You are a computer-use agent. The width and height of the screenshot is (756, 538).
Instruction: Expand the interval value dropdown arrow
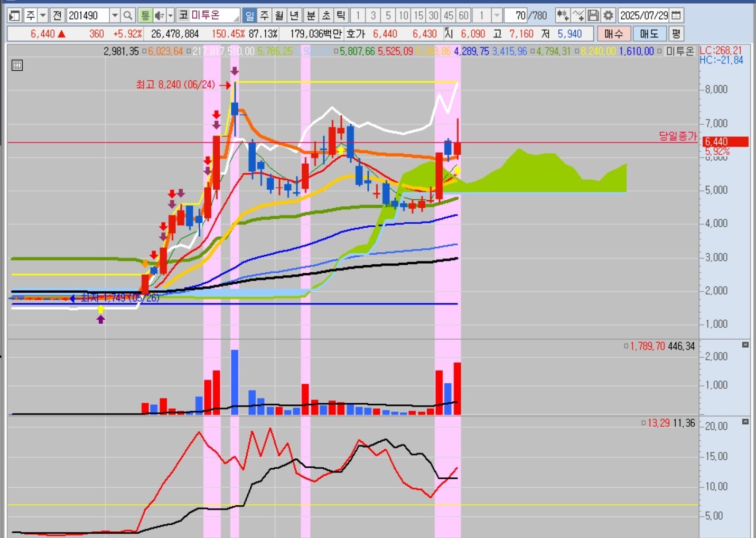click(497, 15)
